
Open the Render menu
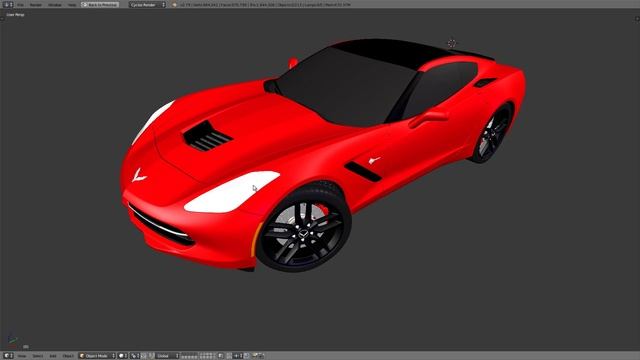(36, 5)
